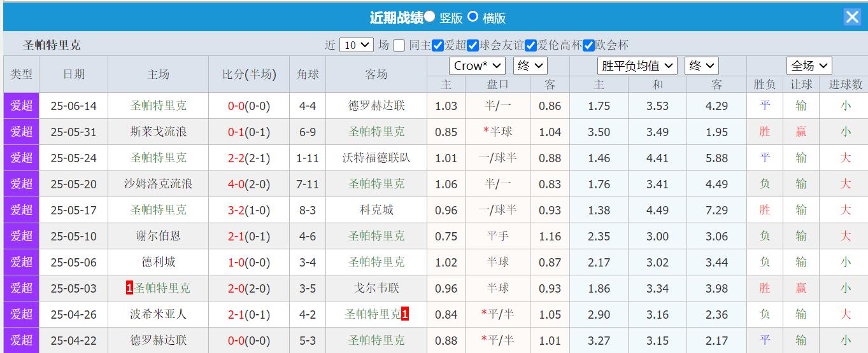Uncheck the 球会友谊 checkbox
The image size is (868, 353).
click(473, 45)
